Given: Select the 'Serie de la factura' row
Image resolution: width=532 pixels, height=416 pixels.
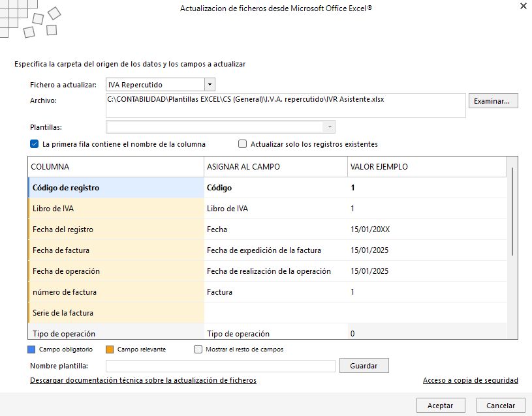Looking at the screenshot, I should 268,313.
